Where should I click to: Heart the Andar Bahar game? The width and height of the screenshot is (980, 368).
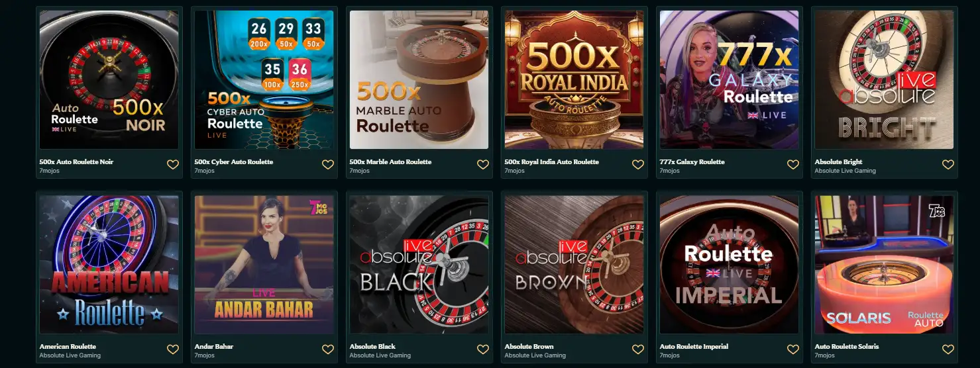pos(328,349)
